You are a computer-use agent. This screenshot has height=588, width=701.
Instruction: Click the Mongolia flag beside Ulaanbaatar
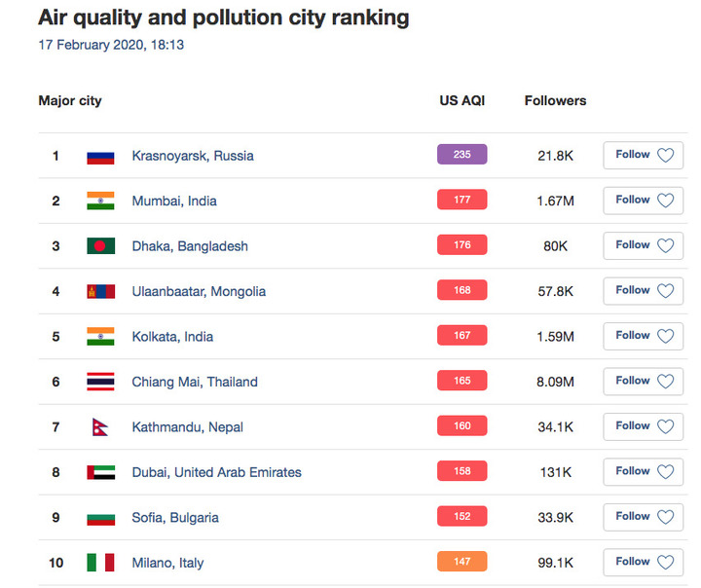tap(100, 291)
